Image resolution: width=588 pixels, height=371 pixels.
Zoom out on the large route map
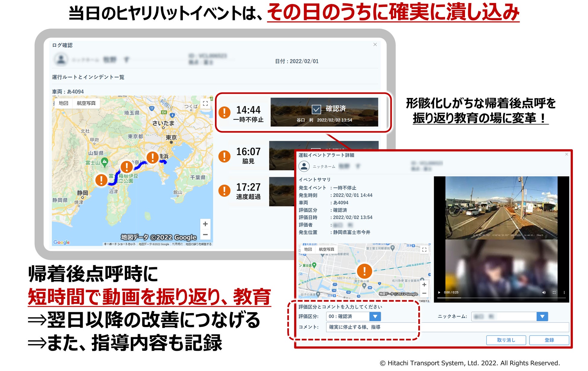(x=205, y=235)
